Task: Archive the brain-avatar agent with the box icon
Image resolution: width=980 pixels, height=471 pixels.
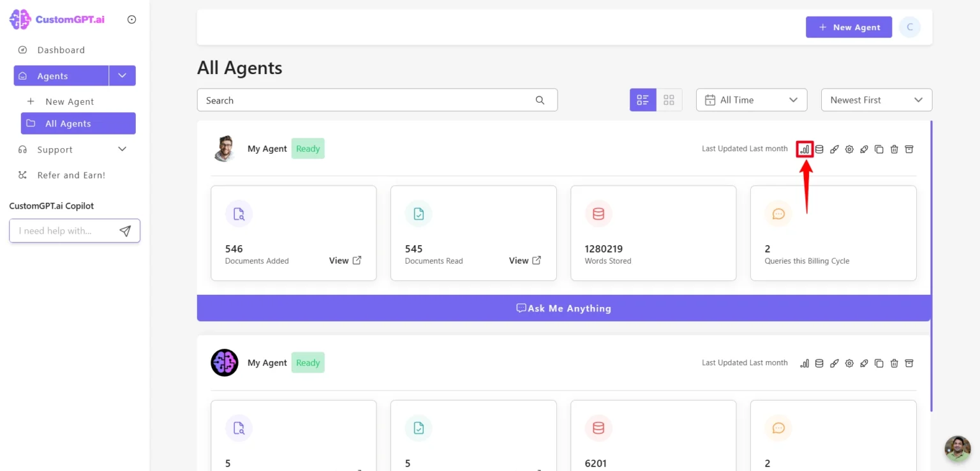Action: coord(909,363)
